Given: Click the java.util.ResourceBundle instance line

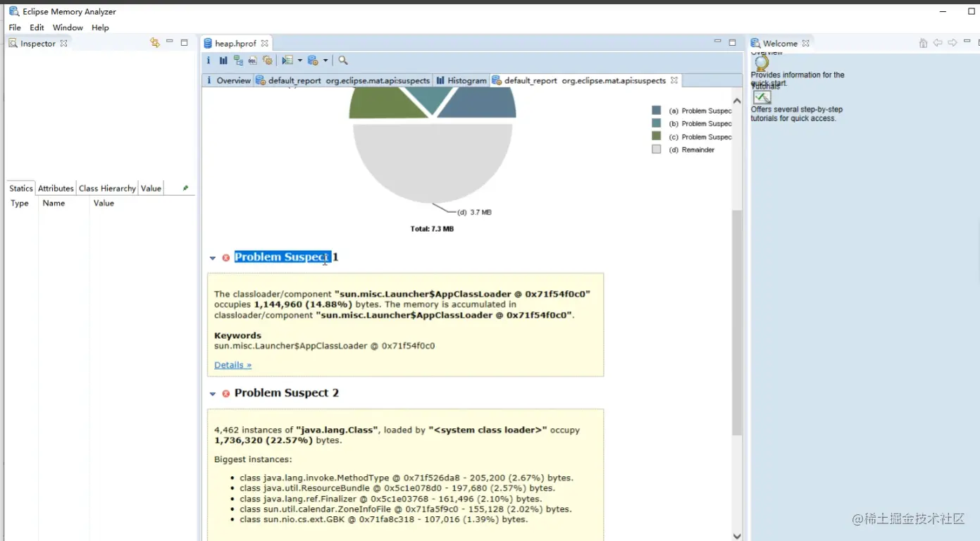Looking at the screenshot, I should 397,488.
